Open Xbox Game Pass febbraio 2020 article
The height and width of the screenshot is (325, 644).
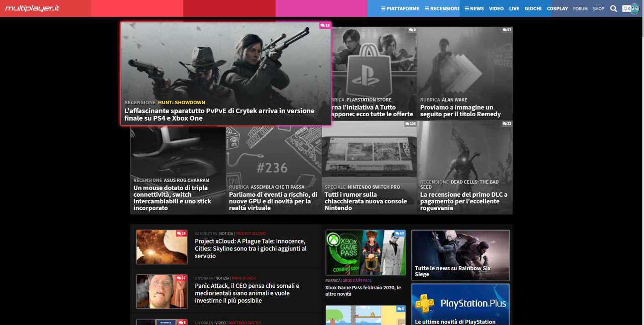coord(363,291)
